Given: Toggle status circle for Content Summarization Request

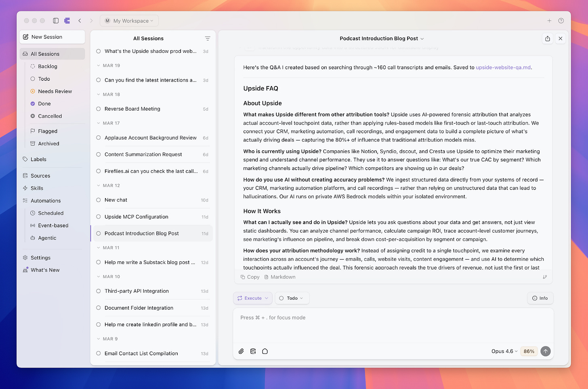Looking at the screenshot, I should pos(98,154).
